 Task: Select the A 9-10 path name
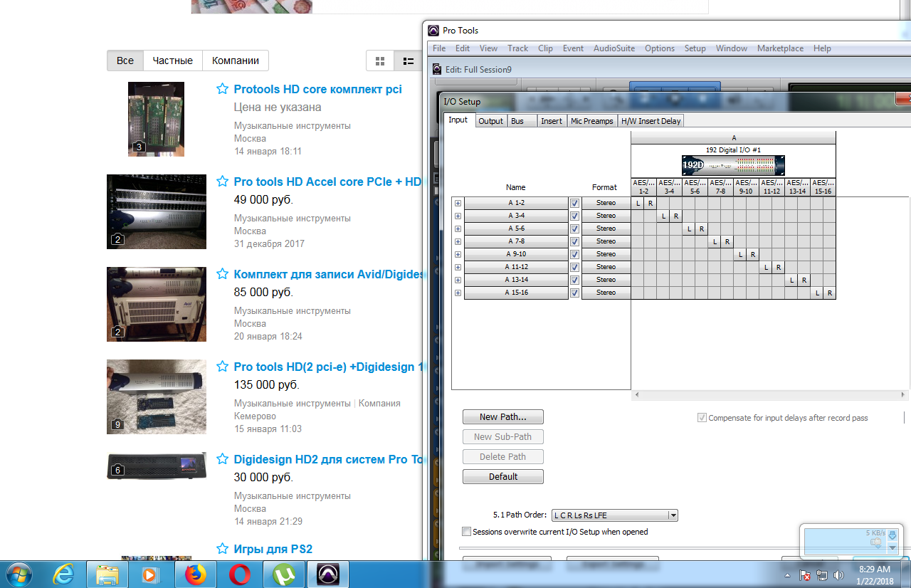tap(516, 254)
